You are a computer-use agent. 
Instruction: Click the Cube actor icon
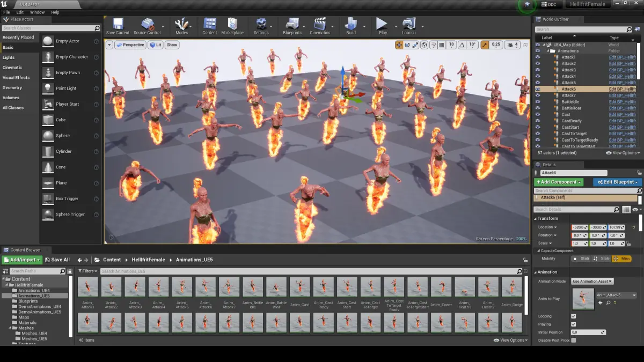click(x=48, y=120)
